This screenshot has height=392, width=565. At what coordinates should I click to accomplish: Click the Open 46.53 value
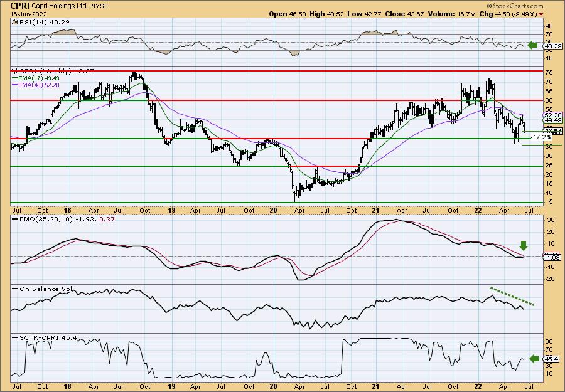(287, 14)
